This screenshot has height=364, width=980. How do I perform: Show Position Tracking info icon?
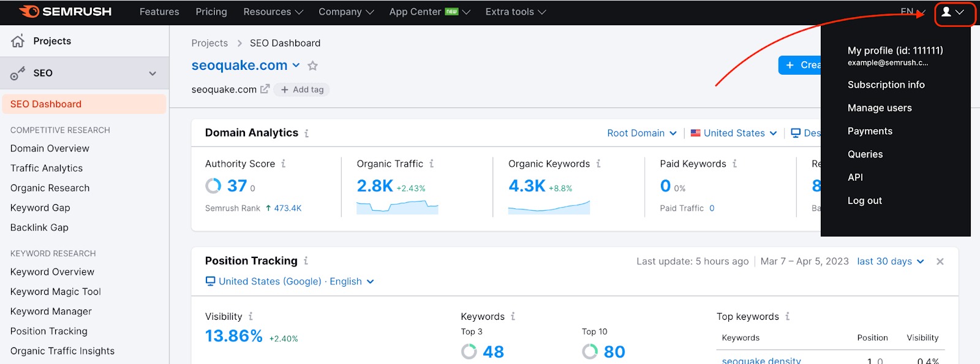pos(306,261)
